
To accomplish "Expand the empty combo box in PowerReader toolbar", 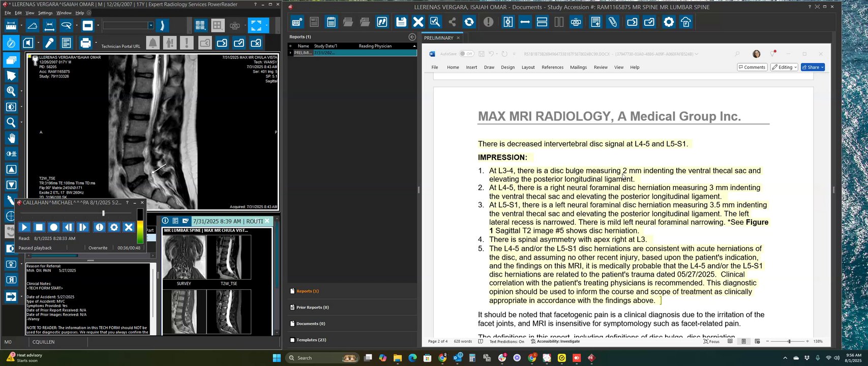I will point(151,25).
